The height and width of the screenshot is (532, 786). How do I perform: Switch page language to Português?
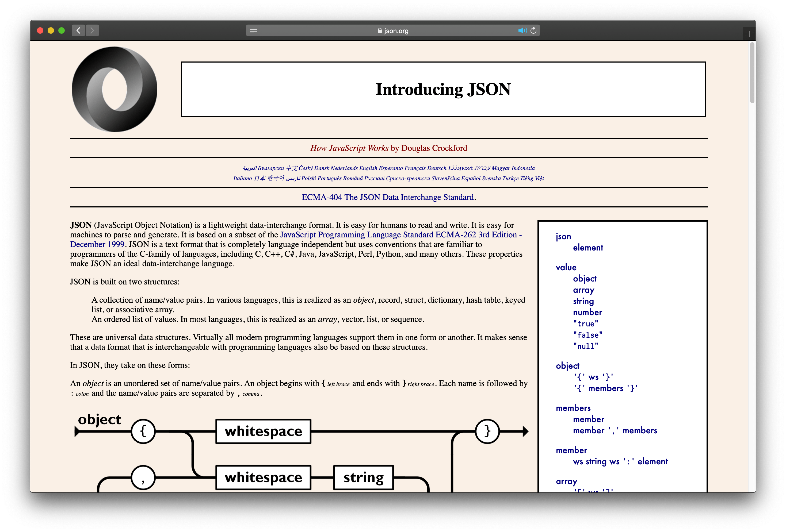[x=329, y=179]
